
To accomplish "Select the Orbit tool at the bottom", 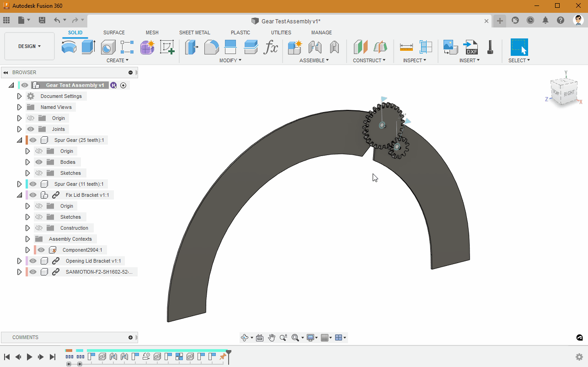I will [245, 337].
